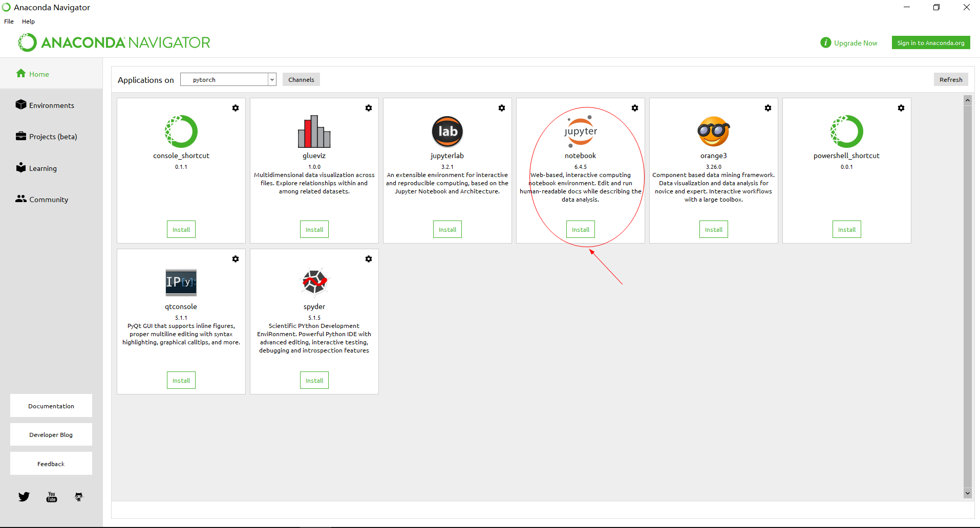Click the Anaconda Navigator header logo
This screenshot has height=528, width=980.
(x=114, y=42)
